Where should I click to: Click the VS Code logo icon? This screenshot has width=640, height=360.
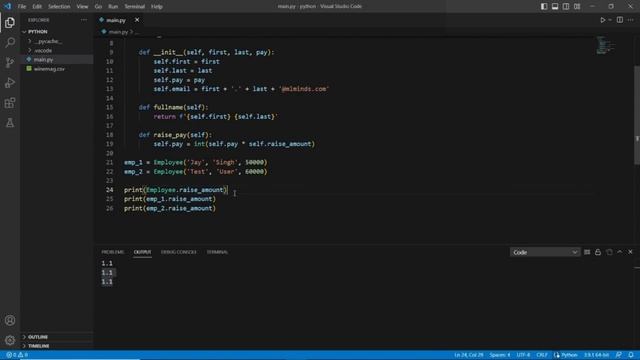[8, 6]
